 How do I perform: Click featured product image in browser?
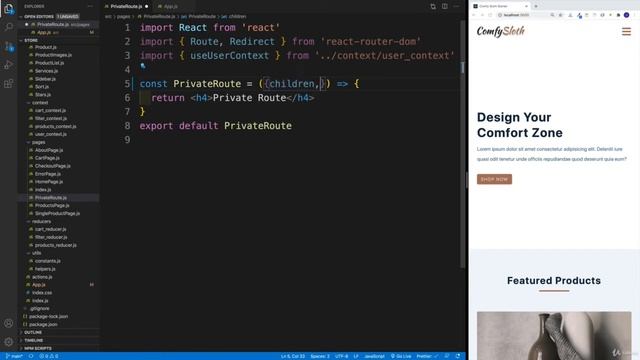coord(554,336)
